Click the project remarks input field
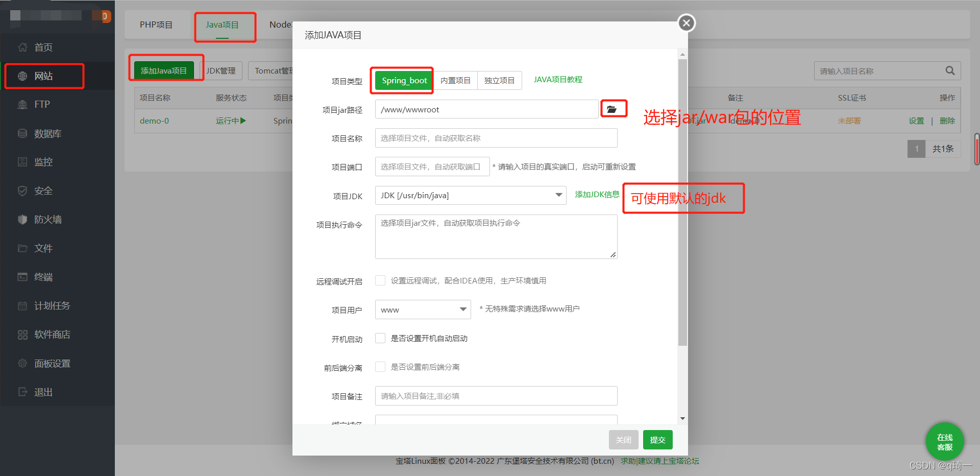 pos(496,396)
